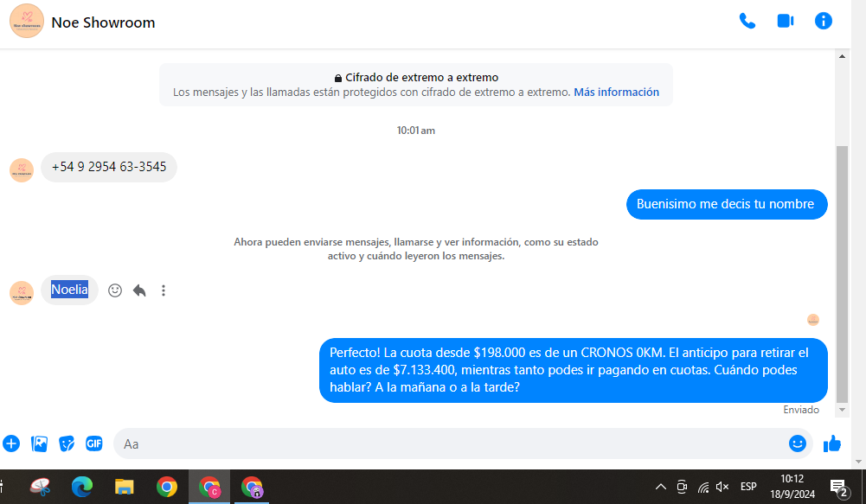This screenshot has height=504, width=866.
Task: Attach a photo or file
Action: [x=39, y=443]
